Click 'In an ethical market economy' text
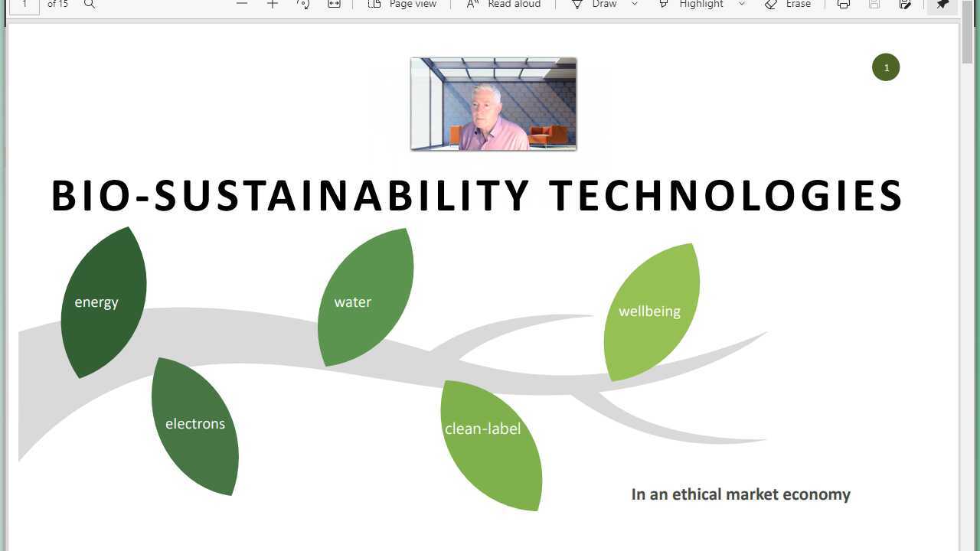Image resolution: width=980 pixels, height=551 pixels. pyautogui.click(x=740, y=494)
